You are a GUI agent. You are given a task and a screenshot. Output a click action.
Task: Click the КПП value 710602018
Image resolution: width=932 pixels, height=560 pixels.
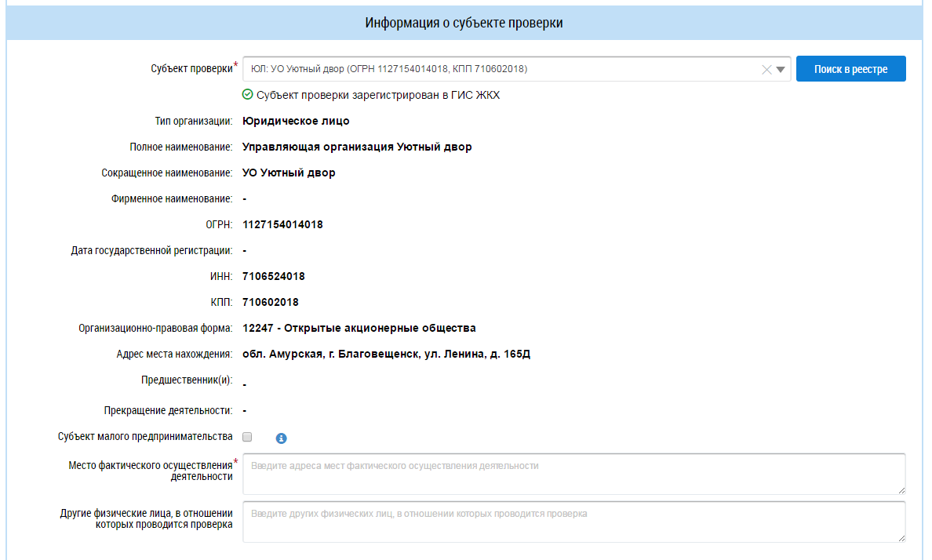[271, 303]
